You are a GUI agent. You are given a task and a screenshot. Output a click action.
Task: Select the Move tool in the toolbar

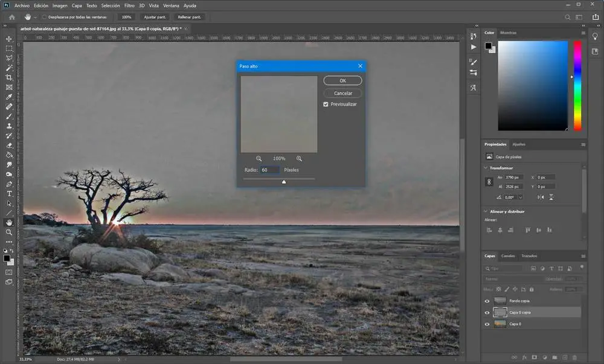[9, 38]
